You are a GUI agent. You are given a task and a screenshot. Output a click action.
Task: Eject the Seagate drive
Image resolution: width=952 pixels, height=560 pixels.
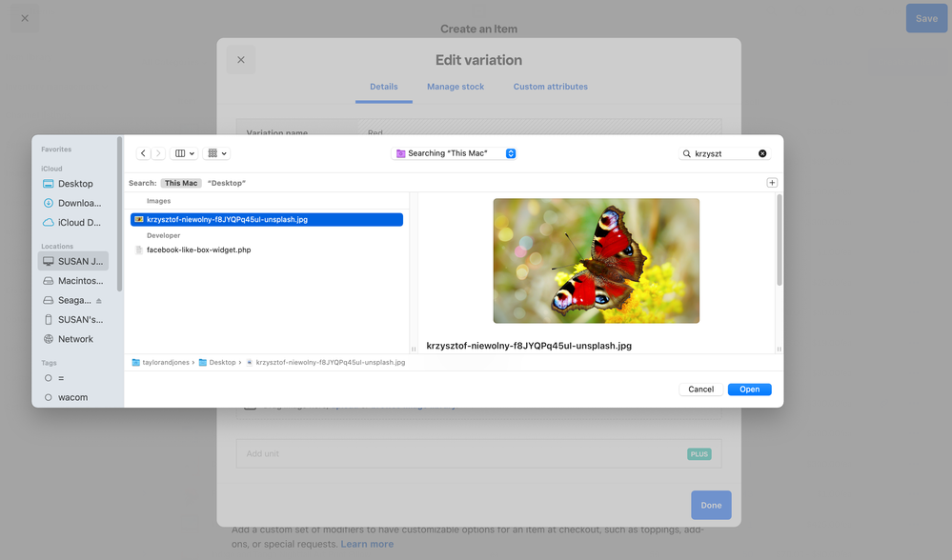click(98, 300)
